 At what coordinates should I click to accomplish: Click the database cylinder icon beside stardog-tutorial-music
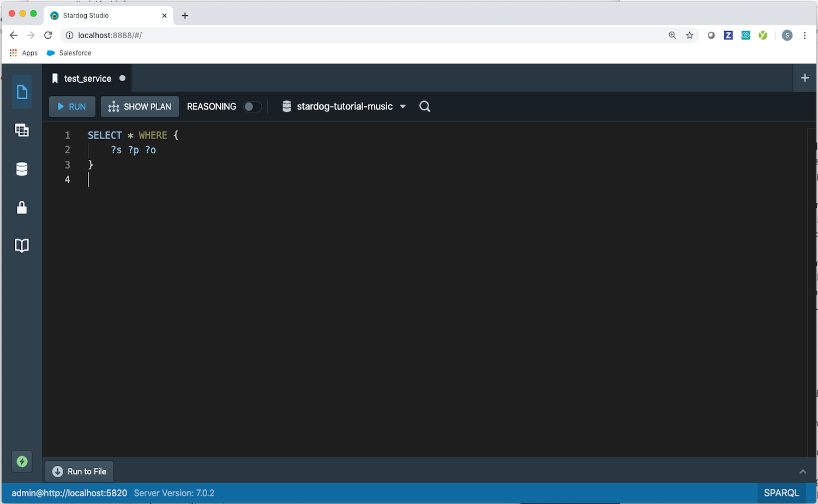(x=286, y=106)
